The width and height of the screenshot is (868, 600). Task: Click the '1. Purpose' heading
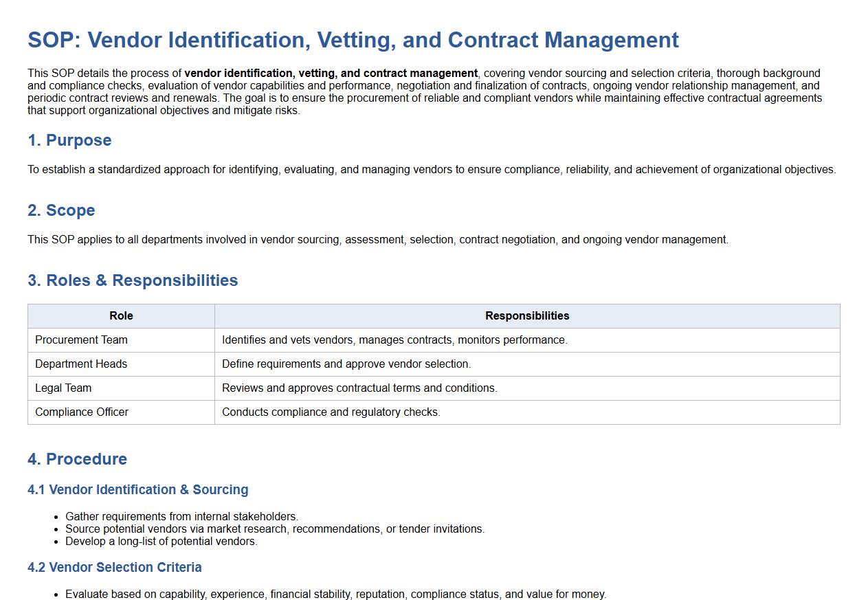[x=69, y=140]
